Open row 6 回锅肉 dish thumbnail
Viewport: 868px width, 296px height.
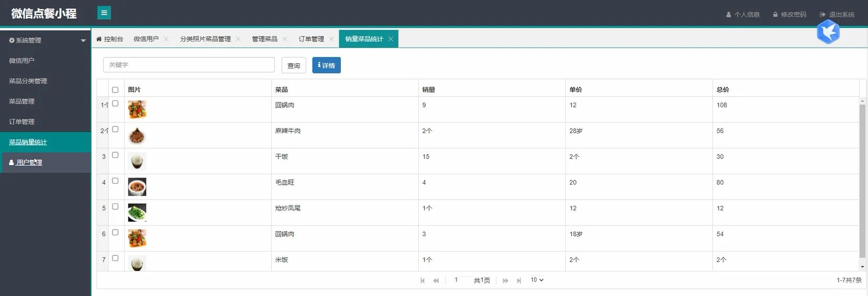click(137, 238)
